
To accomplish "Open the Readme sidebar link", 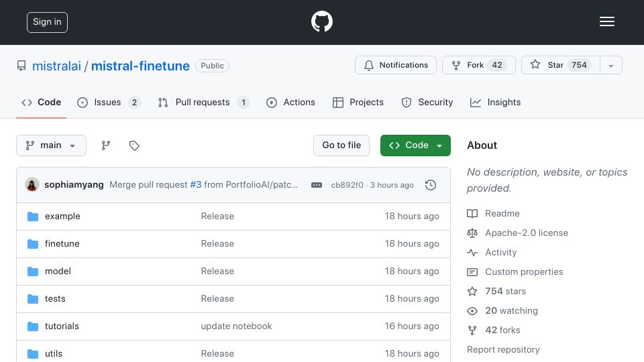I will point(502,213).
